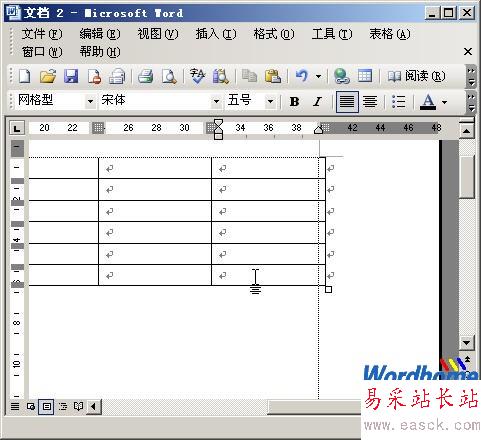Open the 工具(T) menu

(x=332, y=34)
